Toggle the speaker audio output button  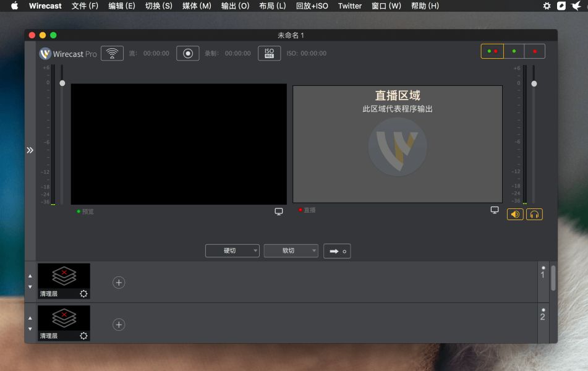[515, 215]
